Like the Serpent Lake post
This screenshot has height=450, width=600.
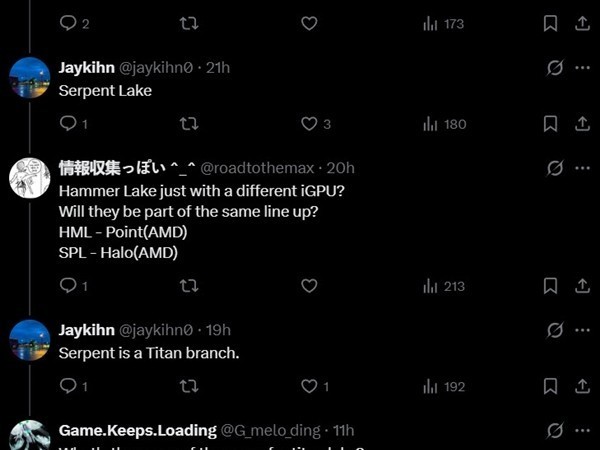pos(309,124)
